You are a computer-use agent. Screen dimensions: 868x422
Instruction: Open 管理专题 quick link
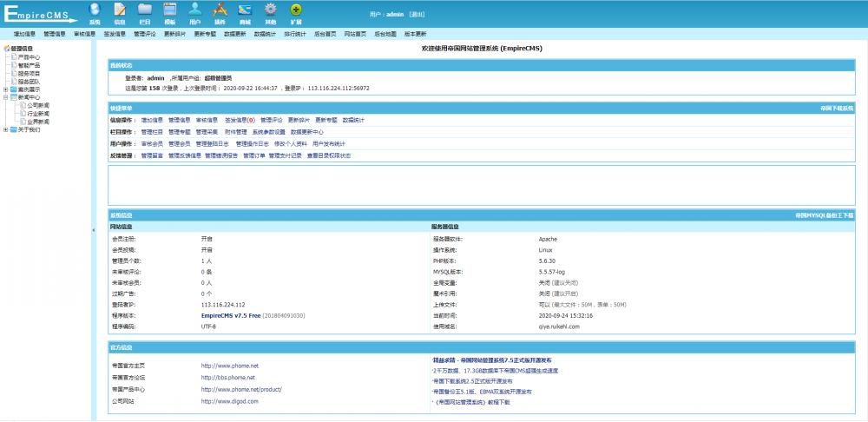(x=180, y=132)
